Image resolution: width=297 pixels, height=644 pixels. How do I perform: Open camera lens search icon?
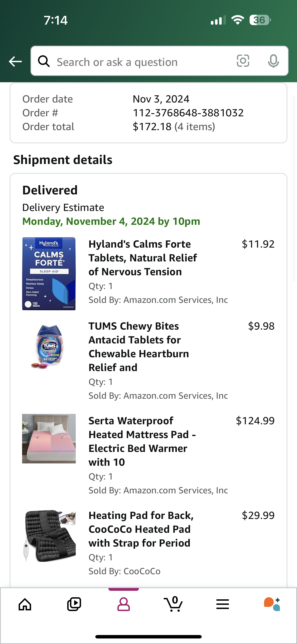(x=243, y=61)
